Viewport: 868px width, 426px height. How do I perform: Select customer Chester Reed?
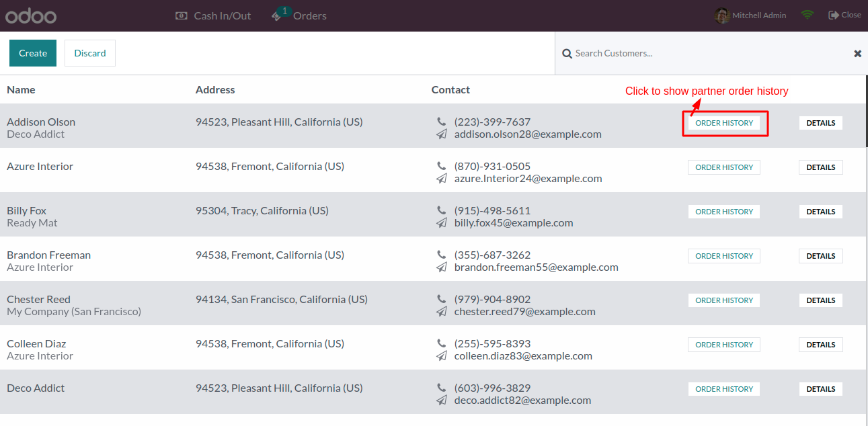tap(38, 299)
